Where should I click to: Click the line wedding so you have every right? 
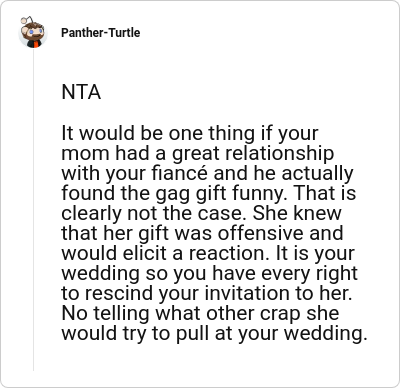(209, 273)
